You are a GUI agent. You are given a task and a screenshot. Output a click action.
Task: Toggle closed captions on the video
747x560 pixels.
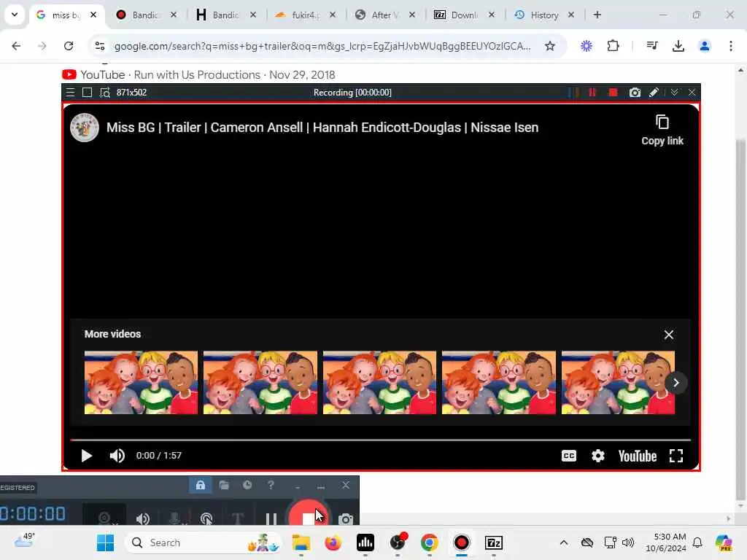[x=569, y=456]
